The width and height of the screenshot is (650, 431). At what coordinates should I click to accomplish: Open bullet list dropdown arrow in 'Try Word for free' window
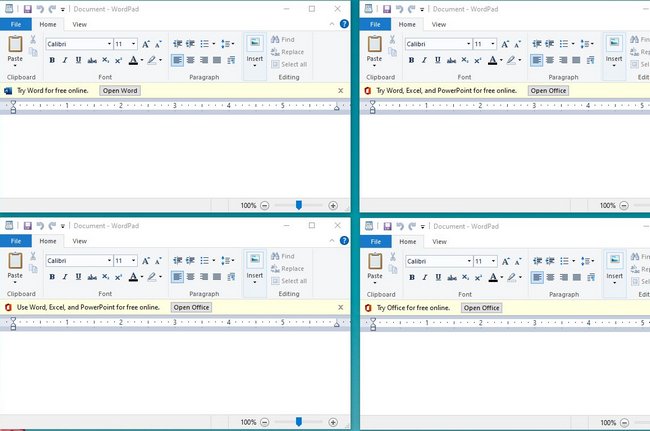pos(214,44)
